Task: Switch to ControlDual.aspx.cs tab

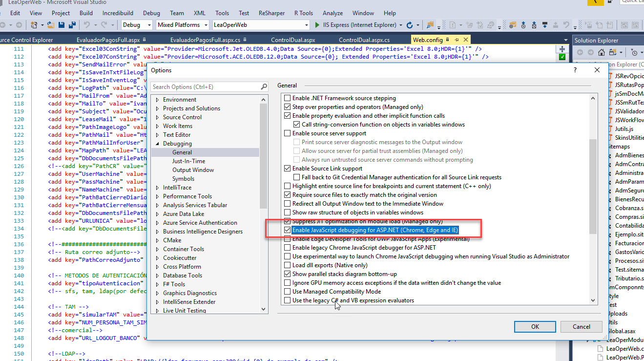Action: (x=364, y=40)
